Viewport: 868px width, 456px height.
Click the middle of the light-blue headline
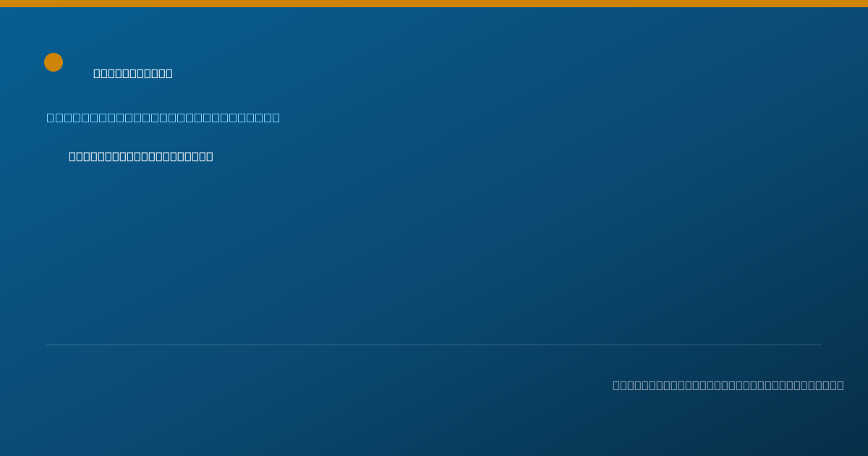(163, 117)
